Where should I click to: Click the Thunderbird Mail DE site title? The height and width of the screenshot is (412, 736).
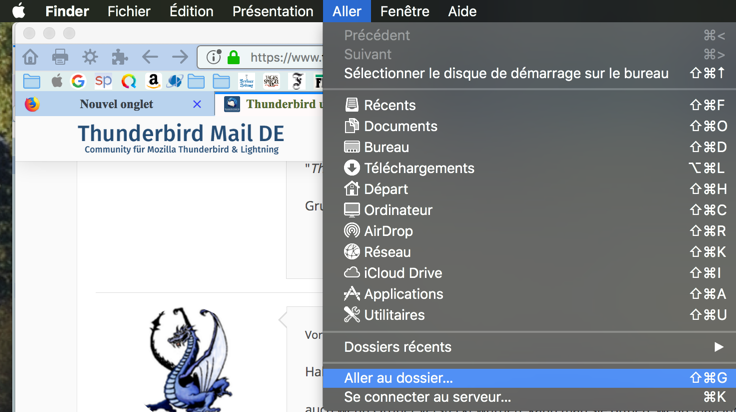(181, 133)
